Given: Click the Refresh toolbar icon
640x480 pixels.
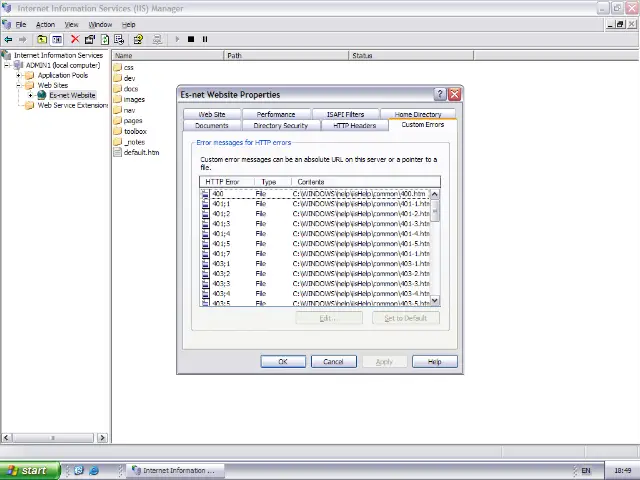Looking at the screenshot, I should (x=105, y=40).
